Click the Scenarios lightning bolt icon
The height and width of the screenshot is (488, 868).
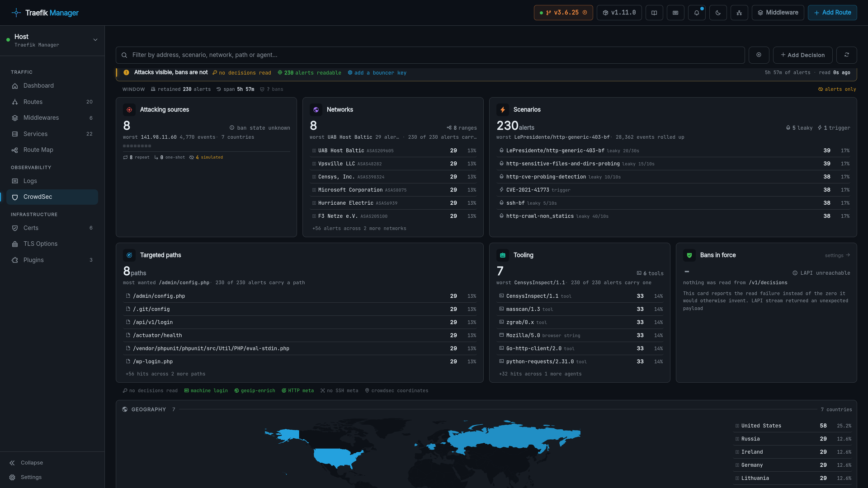(x=503, y=110)
